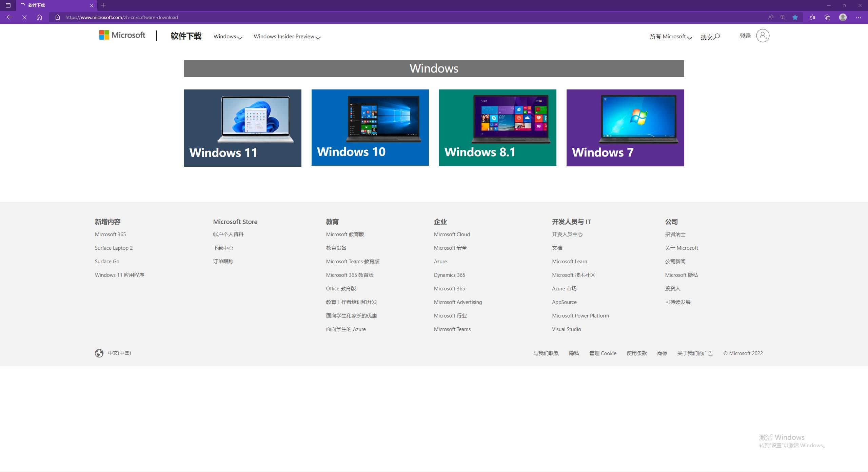Click the Microsoft logo
Viewport: 868px width, 472px height.
point(122,35)
